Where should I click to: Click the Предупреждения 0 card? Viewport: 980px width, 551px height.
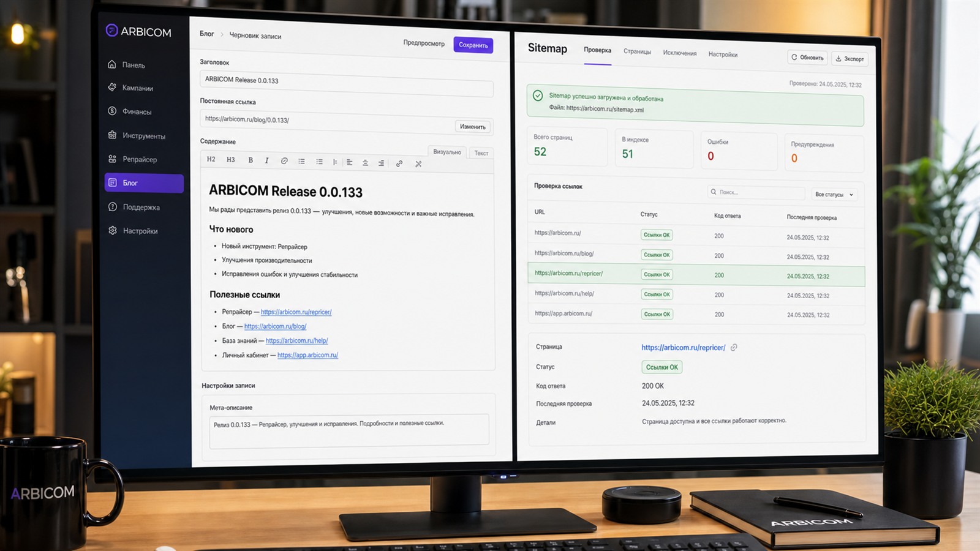coord(824,154)
